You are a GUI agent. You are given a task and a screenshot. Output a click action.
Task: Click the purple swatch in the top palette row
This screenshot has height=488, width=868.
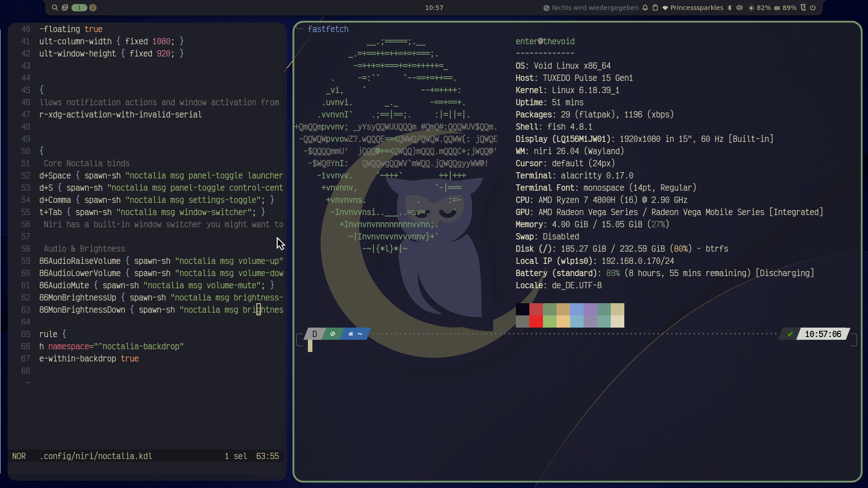(x=590, y=309)
